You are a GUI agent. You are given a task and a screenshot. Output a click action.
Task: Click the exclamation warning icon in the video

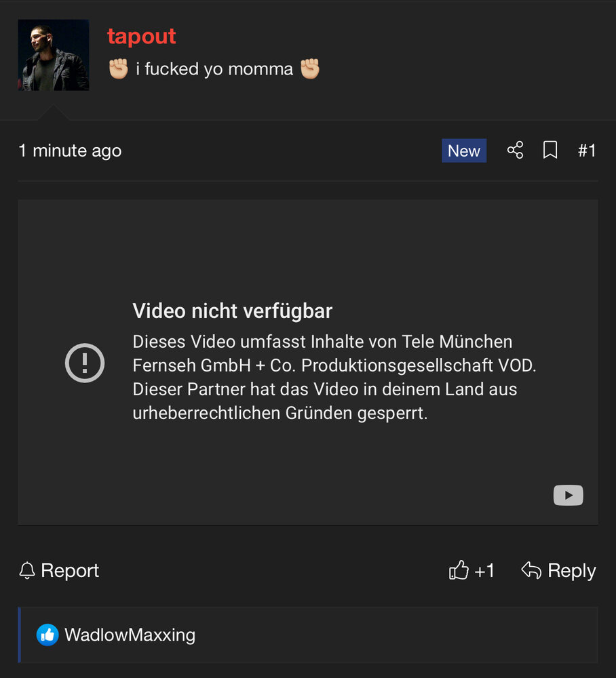(85, 363)
